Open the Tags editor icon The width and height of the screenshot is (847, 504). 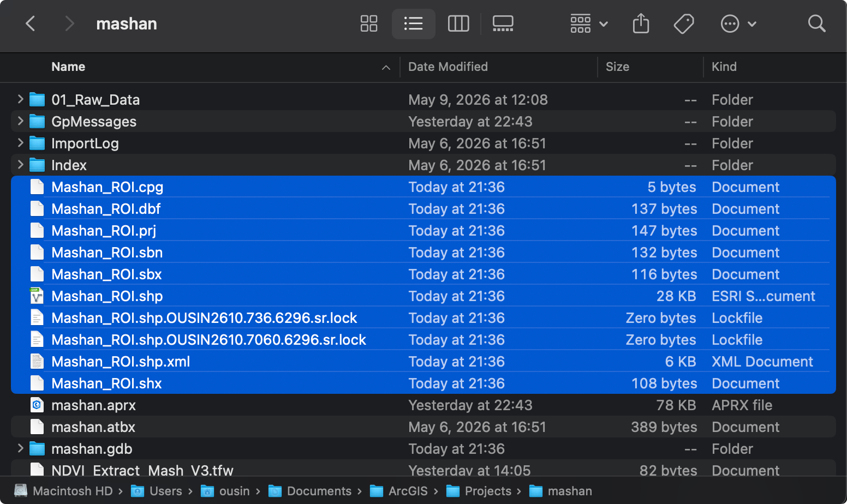coord(683,23)
